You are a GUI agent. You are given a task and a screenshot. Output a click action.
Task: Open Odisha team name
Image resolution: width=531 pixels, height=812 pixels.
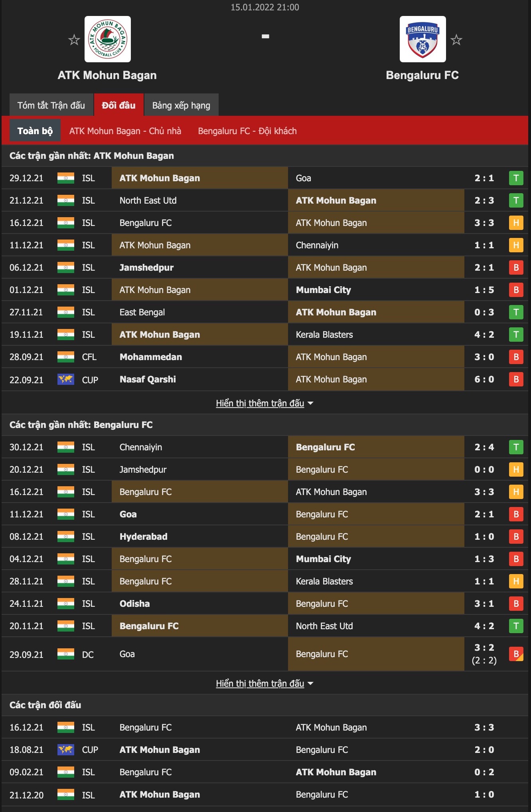135,604
